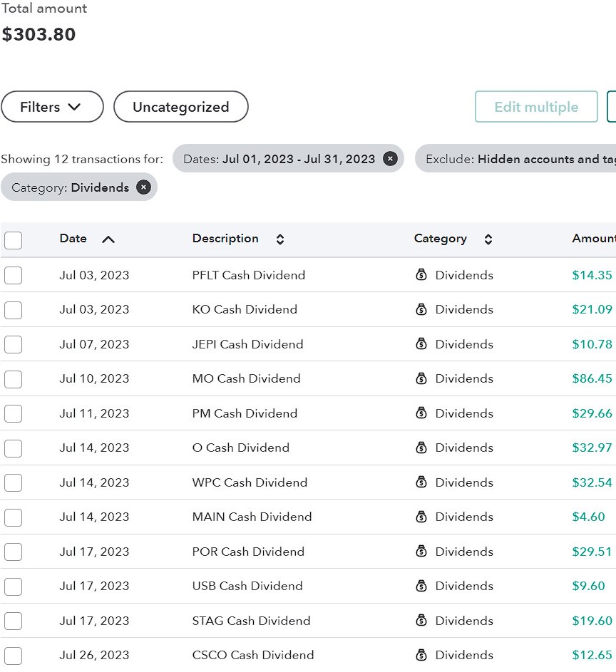Image resolution: width=616 pixels, height=672 pixels.
Task: Remove the Category Dividends filter chip
Action: (143, 187)
